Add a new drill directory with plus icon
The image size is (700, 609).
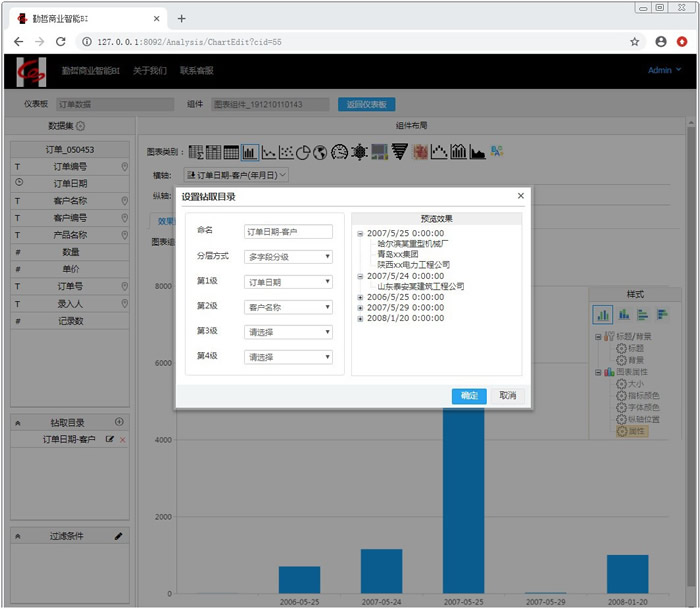[120, 423]
